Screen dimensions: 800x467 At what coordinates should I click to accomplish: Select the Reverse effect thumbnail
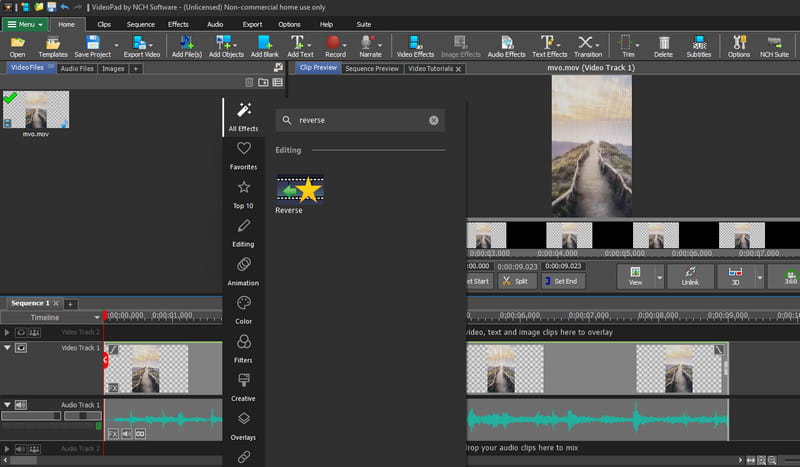(x=300, y=190)
